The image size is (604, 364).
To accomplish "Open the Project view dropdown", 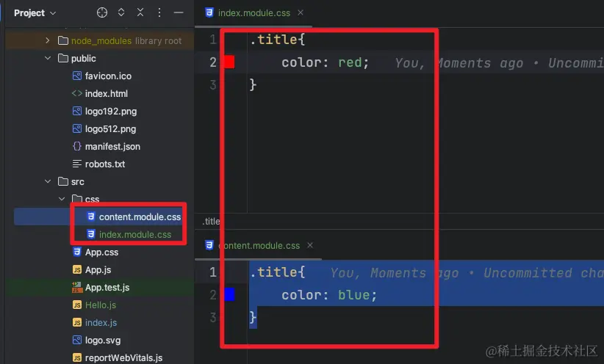I will coord(35,13).
